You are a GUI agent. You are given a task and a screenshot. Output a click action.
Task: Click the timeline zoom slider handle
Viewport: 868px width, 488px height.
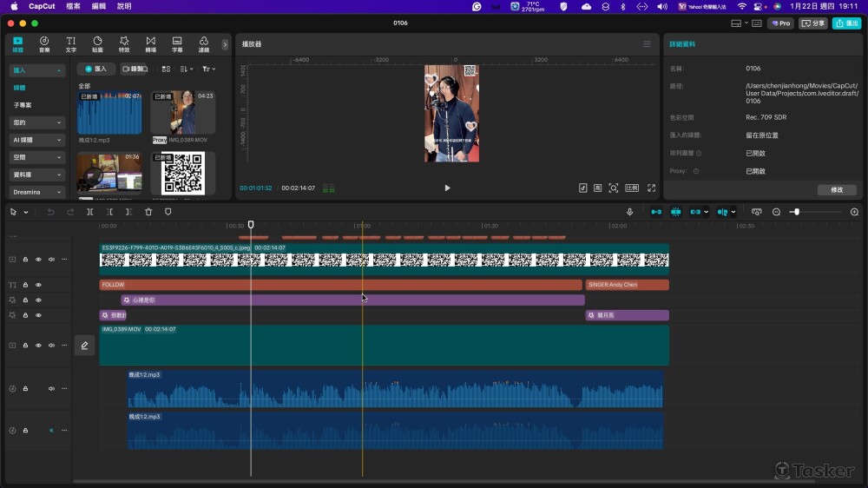[795, 212]
